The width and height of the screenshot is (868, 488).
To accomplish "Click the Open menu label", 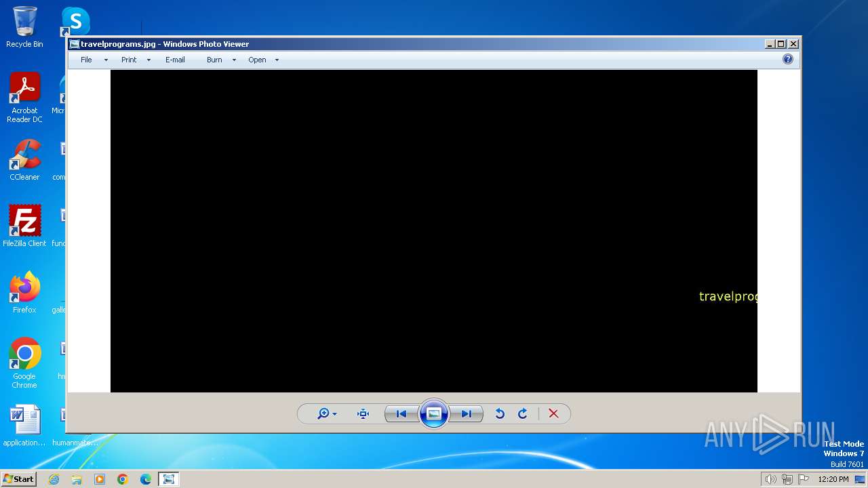I will coord(257,60).
